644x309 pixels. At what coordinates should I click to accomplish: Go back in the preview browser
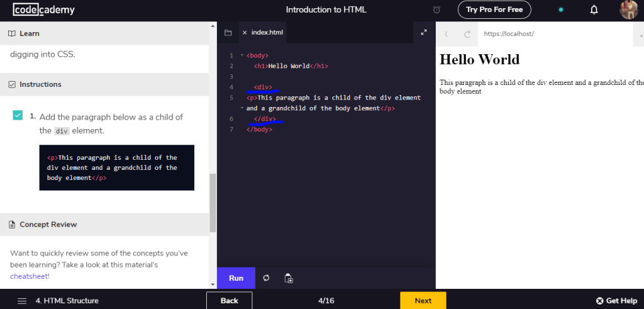(447, 34)
